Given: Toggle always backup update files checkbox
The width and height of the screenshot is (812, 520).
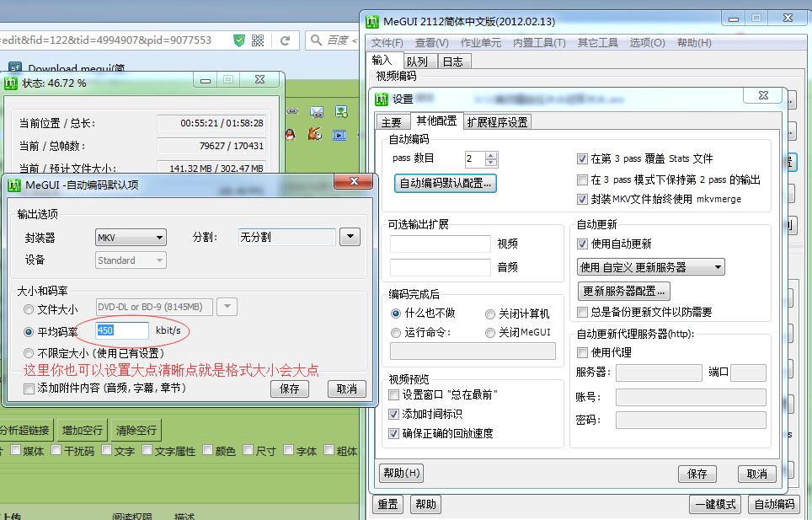Looking at the screenshot, I should (x=582, y=312).
